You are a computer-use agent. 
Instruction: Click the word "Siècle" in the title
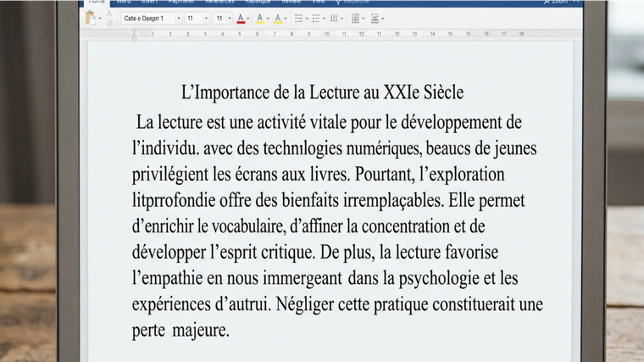coord(443,92)
